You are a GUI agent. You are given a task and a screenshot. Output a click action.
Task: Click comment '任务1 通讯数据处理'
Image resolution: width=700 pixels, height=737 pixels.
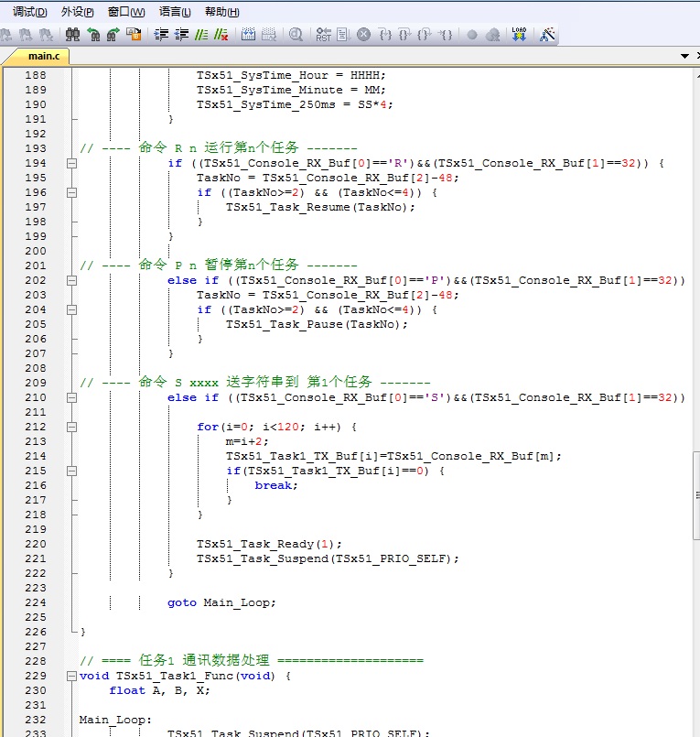[204, 660]
